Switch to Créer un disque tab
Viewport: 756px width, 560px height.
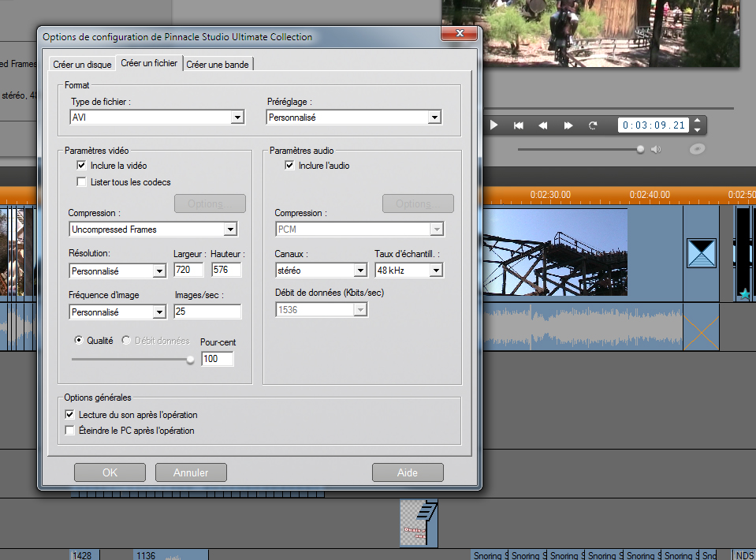pyautogui.click(x=82, y=65)
